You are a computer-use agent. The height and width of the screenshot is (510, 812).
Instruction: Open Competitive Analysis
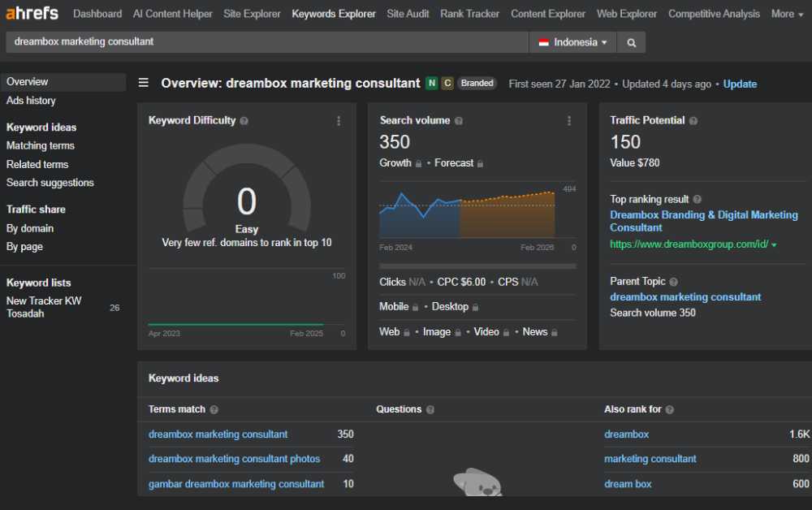(x=714, y=14)
